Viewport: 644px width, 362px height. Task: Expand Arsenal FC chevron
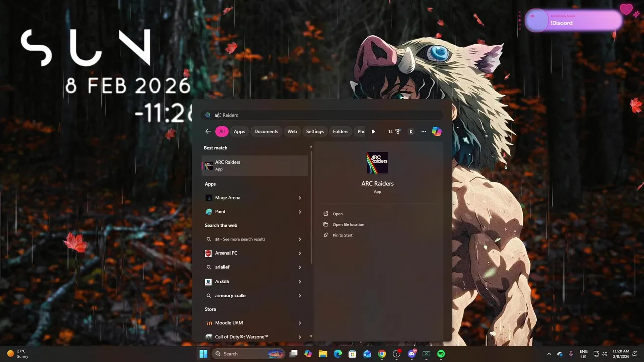tap(300, 253)
